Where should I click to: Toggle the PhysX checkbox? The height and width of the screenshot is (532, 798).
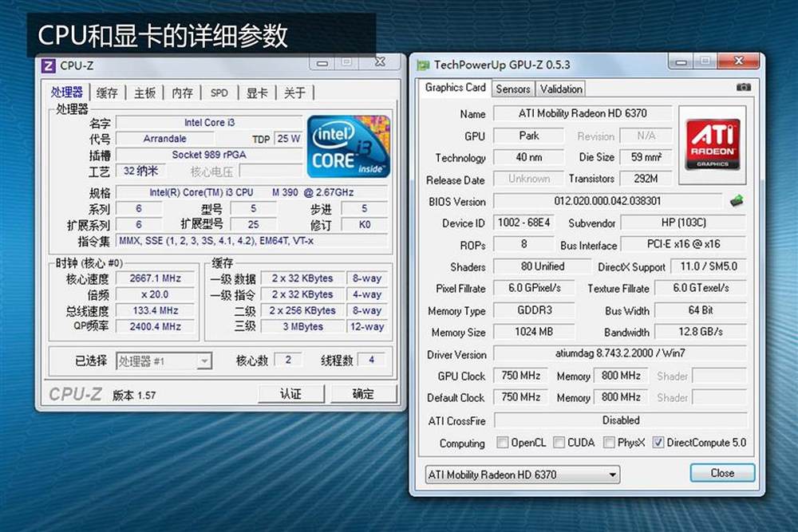click(609, 443)
